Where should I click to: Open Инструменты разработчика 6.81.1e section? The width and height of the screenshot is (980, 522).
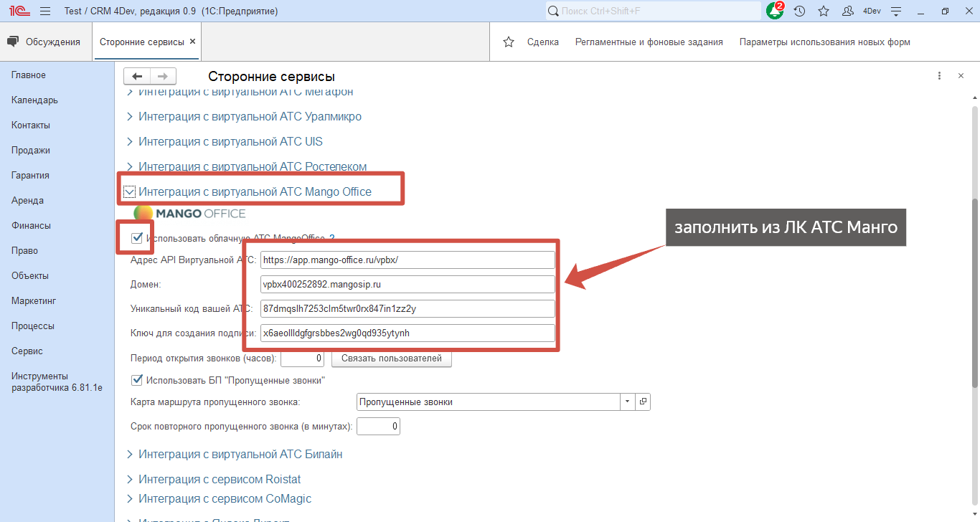pyautogui.click(x=57, y=382)
